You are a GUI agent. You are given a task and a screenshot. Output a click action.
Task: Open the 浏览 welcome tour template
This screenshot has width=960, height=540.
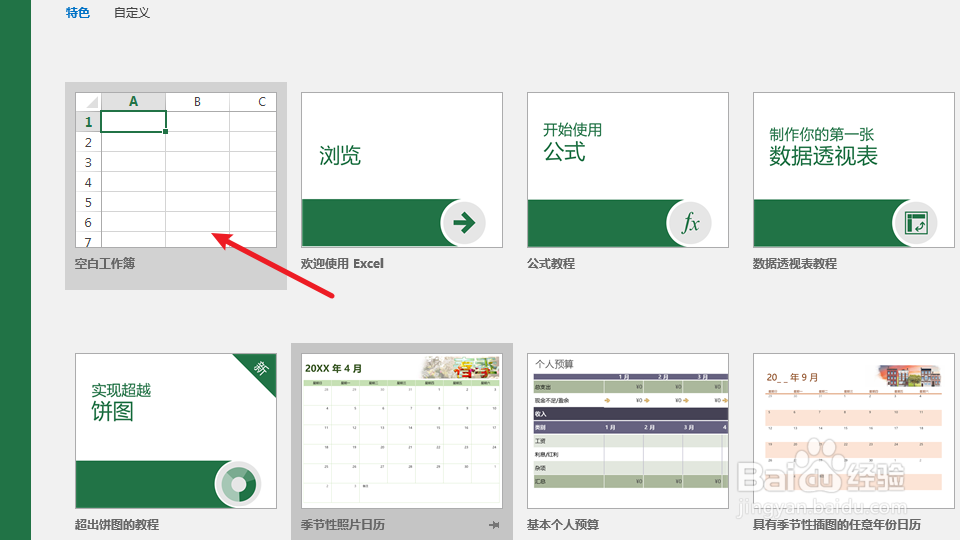click(402, 170)
